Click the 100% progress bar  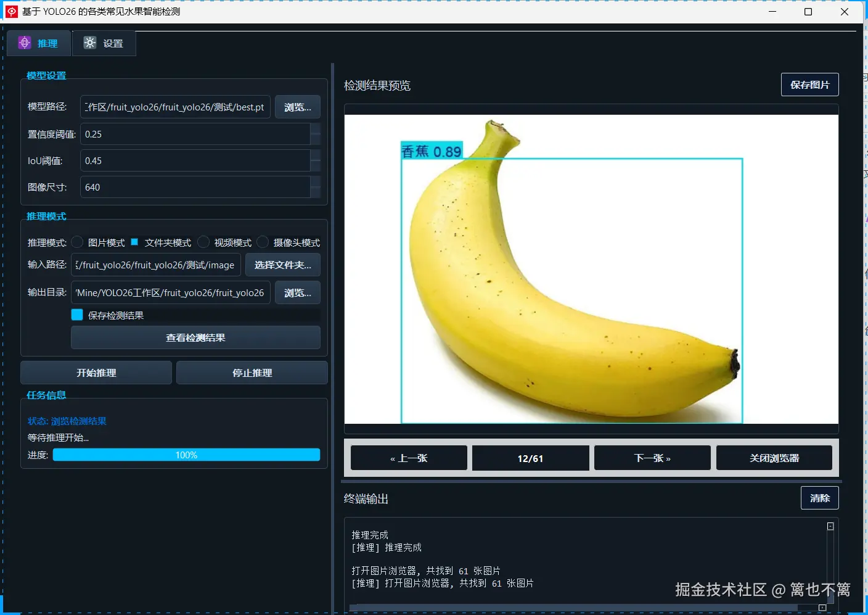coord(186,455)
